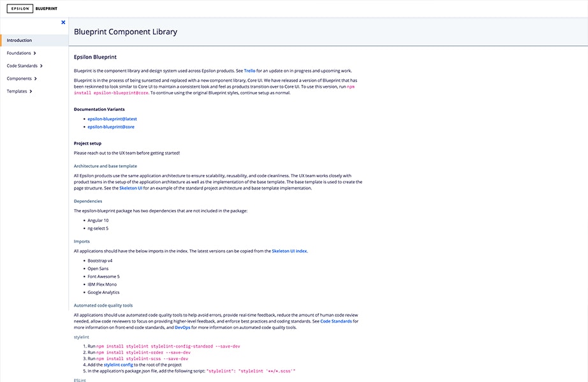Click the install epsilon-blueprint@core code text
This screenshot has width=588, height=382.
point(111,93)
